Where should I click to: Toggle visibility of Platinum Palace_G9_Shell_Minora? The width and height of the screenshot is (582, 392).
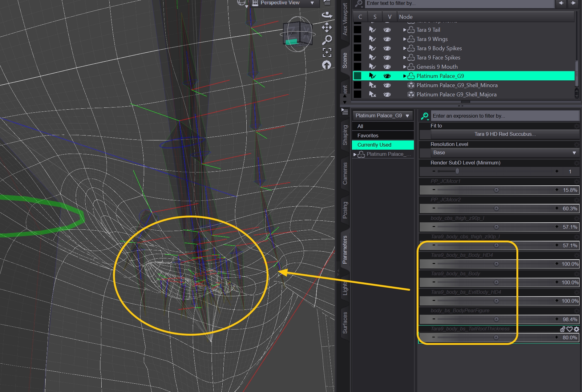coord(387,85)
